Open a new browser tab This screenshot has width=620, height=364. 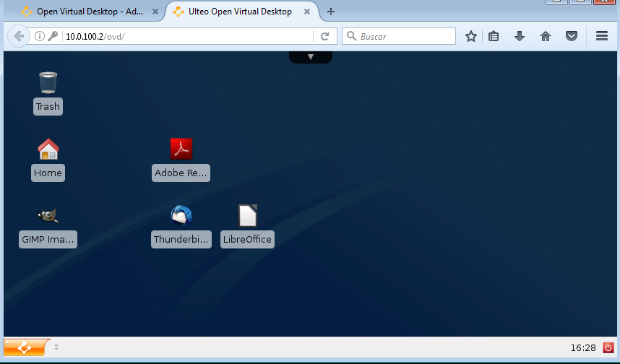click(331, 12)
